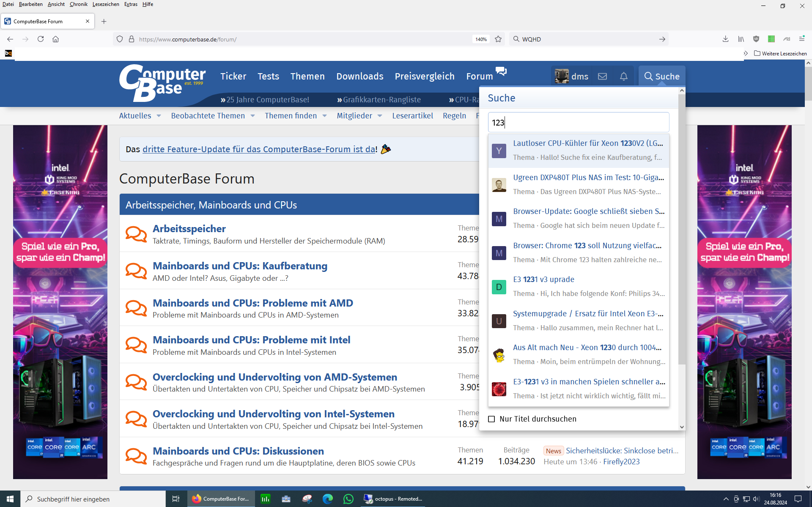Open Mainboards und CPUs: Kaufberatung forum

(x=240, y=266)
